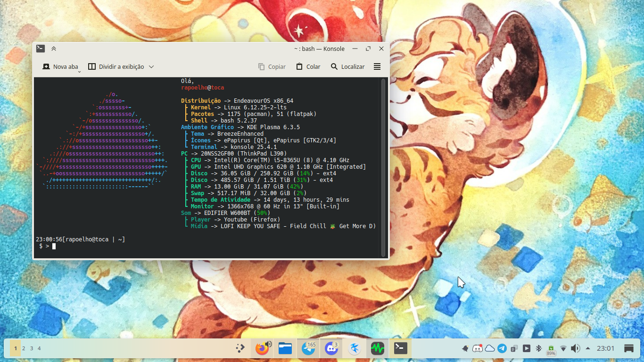This screenshot has width=644, height=362.
Task: Paste using the Colar button
Action: point(308,66)
